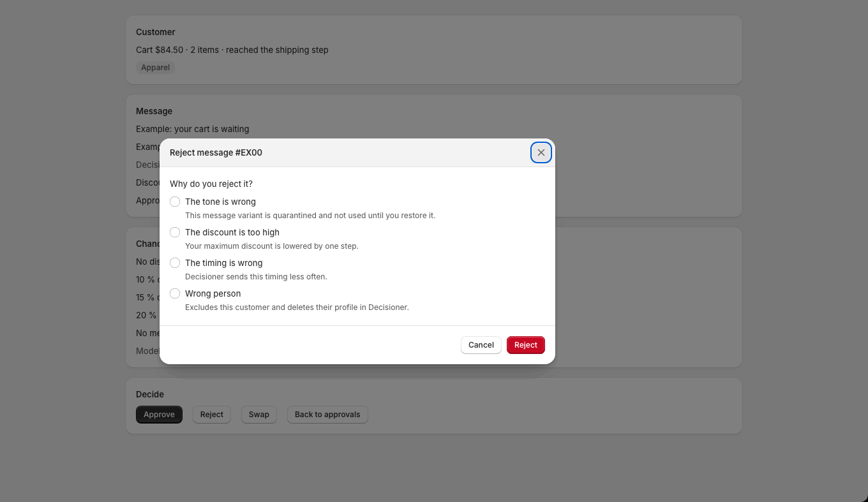
Task: Click the Approve button under Decide
Action: (x=159, y=415)
